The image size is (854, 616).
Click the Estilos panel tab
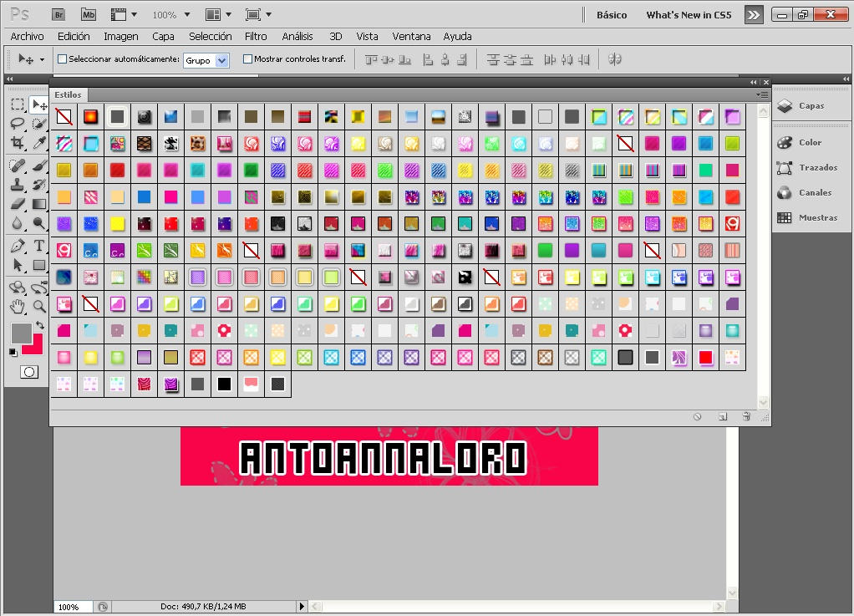pyautogui.click(x=68, y=94)
